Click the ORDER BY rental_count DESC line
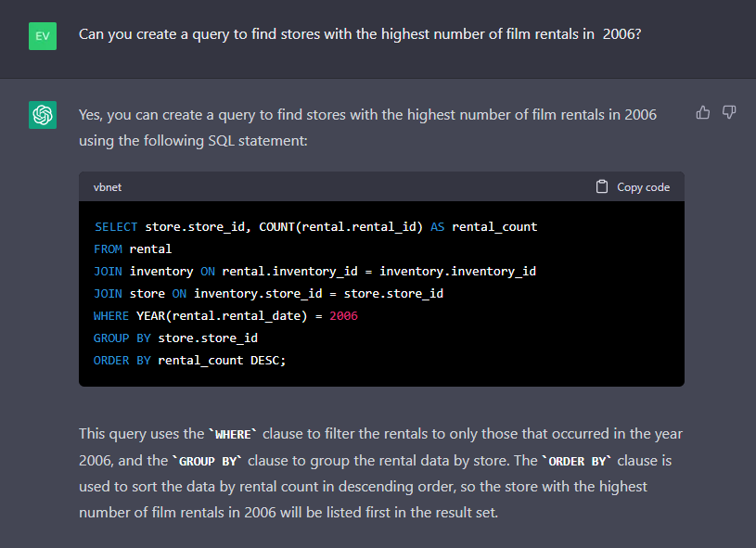This screenshot has width=756, height=548. pos(189,361)
